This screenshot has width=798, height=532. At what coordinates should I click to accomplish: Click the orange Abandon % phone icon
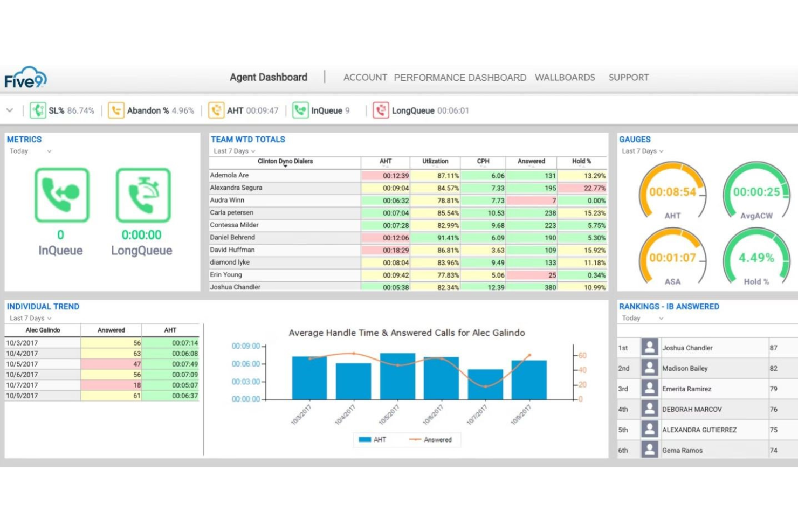pyautogui.click(x=116, y=110)
